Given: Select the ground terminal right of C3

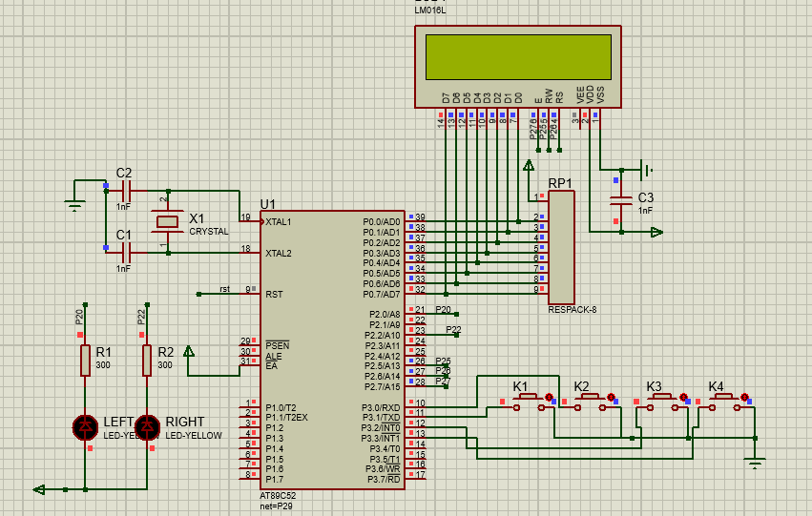Looking at the screenshot, I should pyautogui.click(x=646, y=170).
